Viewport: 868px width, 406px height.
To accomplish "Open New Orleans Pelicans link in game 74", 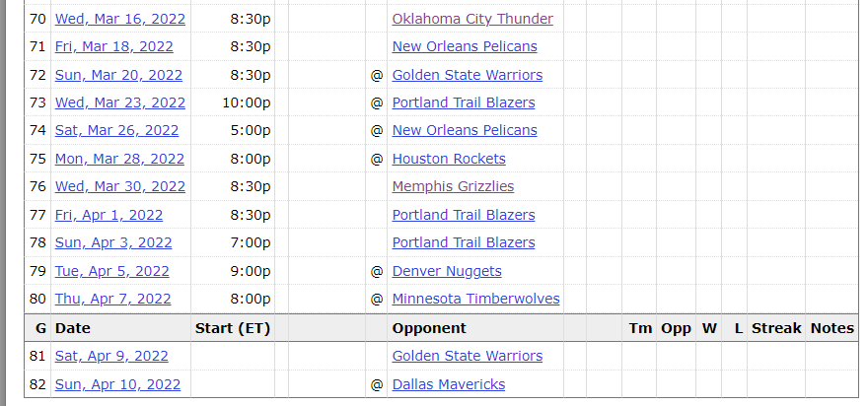I will (465, 130).
